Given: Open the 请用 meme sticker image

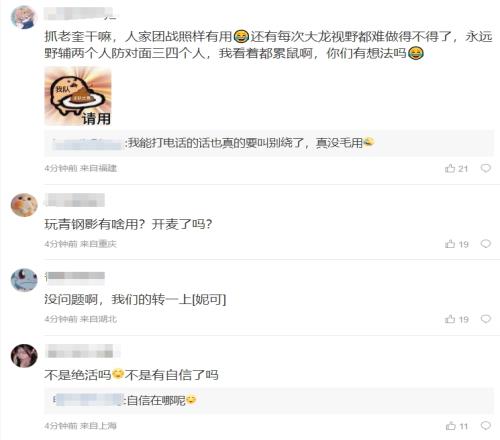Looking at the screenshot, I should tap(78, 96).
